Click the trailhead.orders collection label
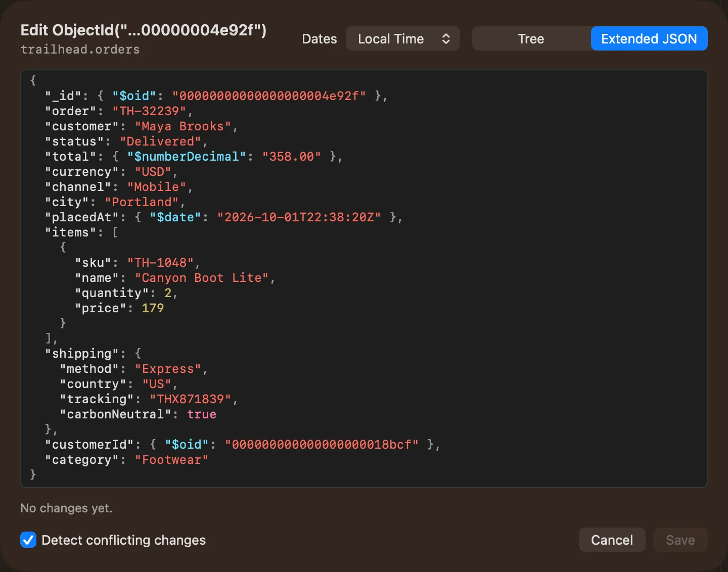Viewport: 728px width, 572px height. (x=80, y=50)
